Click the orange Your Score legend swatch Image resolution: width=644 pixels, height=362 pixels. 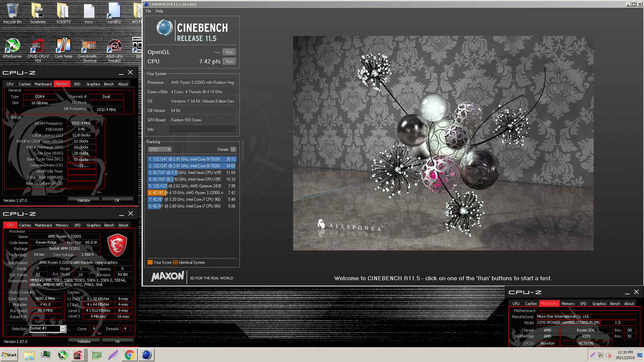[x=150, y=262]
